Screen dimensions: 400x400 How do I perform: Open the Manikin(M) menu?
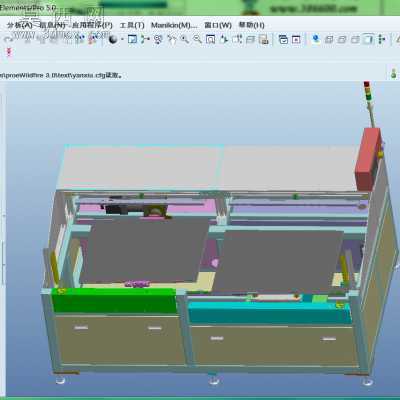click(174, 25)
